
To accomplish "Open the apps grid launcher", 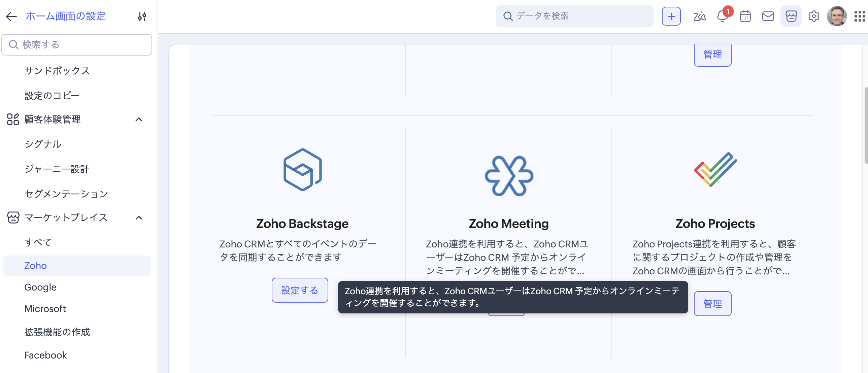I will 860,16.
